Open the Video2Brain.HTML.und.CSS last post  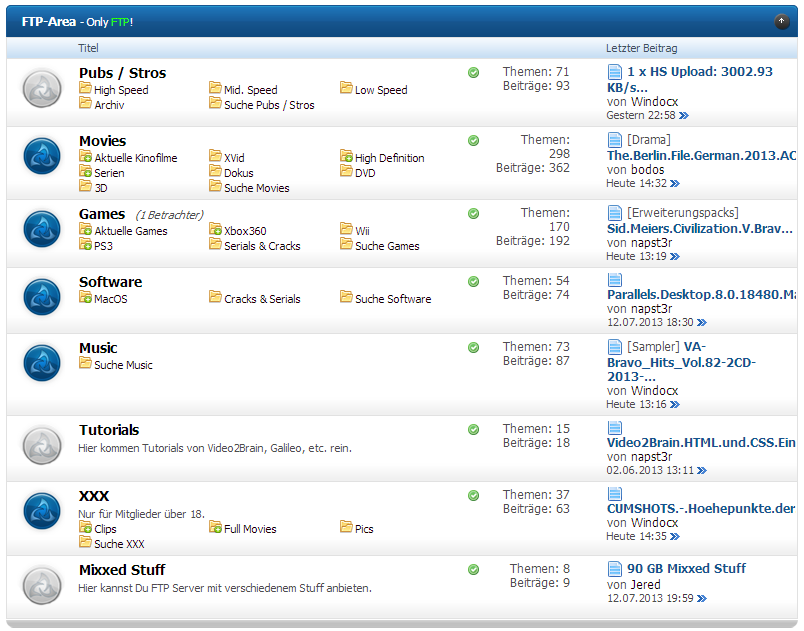pos(701,443)
